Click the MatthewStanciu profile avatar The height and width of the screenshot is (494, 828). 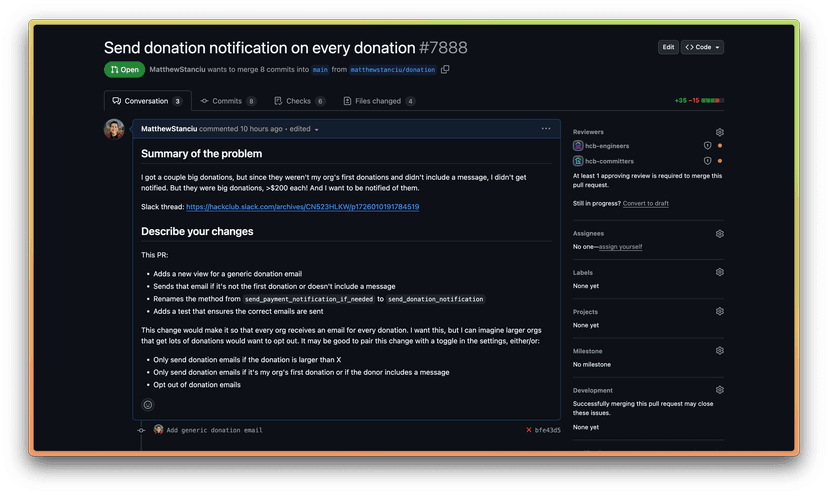pyautogui.click(x=115, y=130)
